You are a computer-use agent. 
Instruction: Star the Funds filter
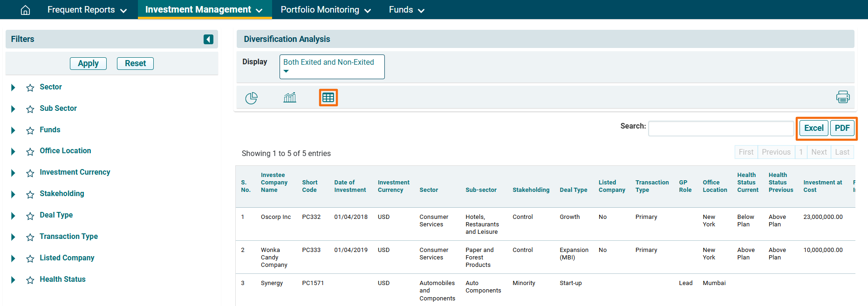[x=30, y=130]
